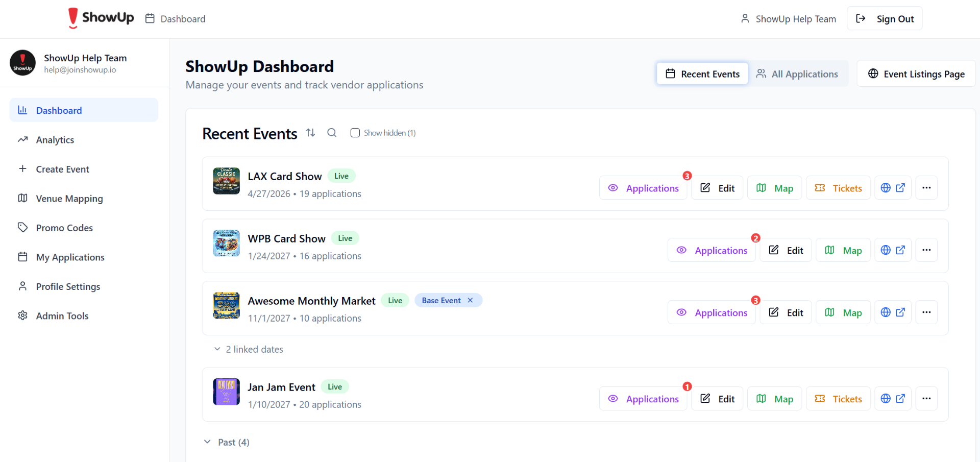
Task: Click the Sign Out button
Action: (885, 19)
